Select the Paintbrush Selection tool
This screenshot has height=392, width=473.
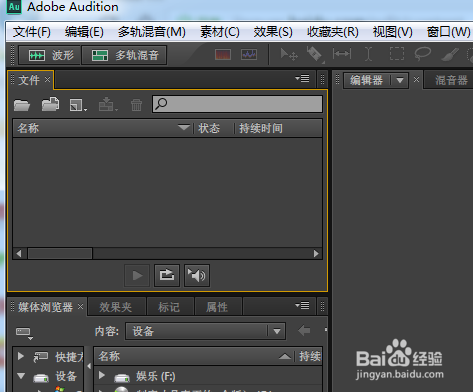pos(450,54)
